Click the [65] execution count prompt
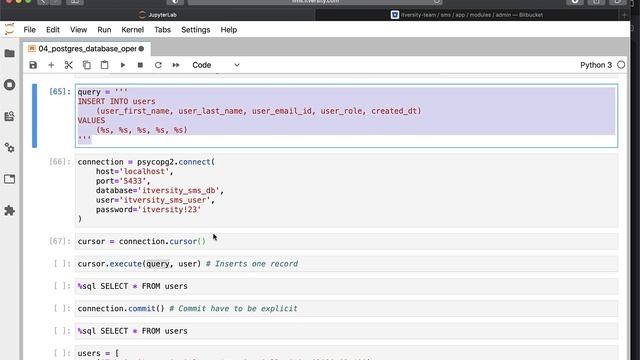 point(60,91)
